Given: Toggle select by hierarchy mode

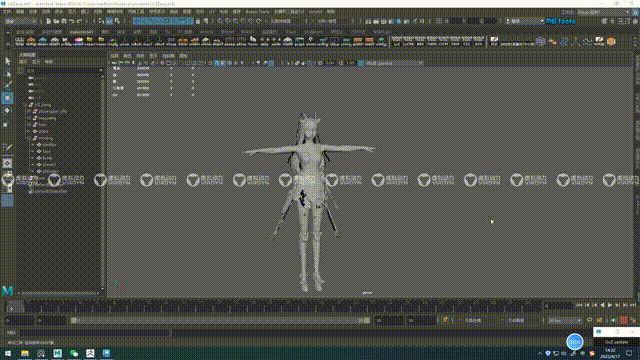Looking at the screenshot, I should [102, 21].
